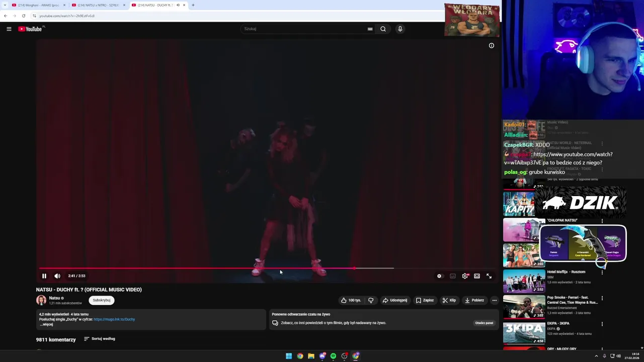Like the video with 100 tys.
This screenshot has height=362, width=644.
click(x=351, y=300)
